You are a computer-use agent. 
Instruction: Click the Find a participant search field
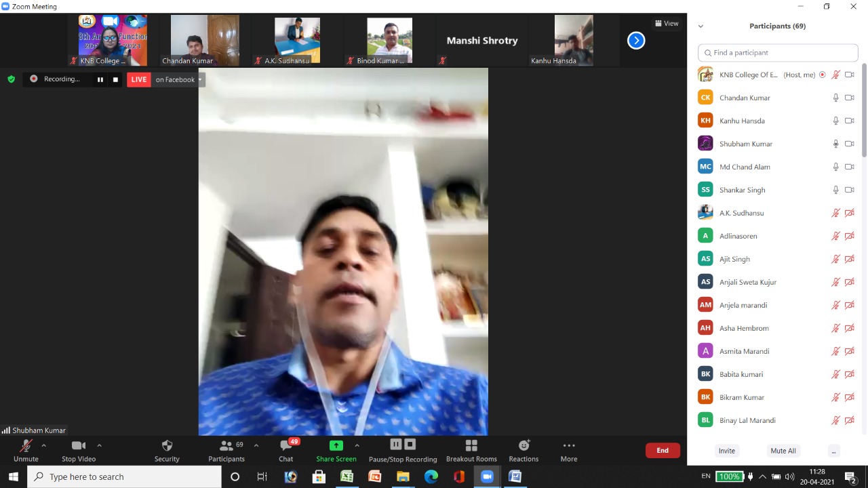pos(778,52)
